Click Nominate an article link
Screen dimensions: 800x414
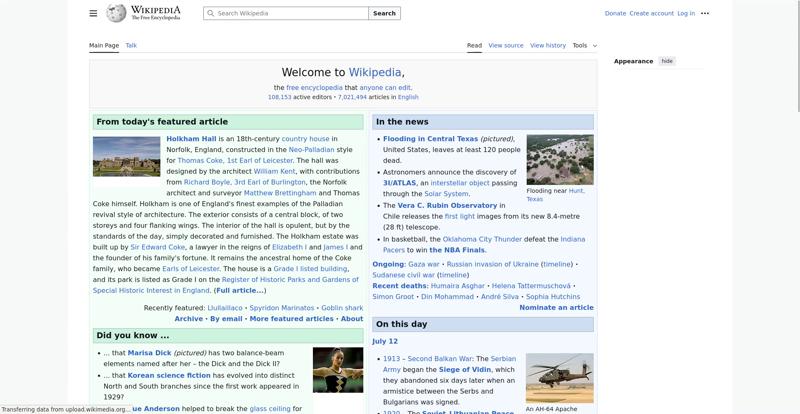556,308
